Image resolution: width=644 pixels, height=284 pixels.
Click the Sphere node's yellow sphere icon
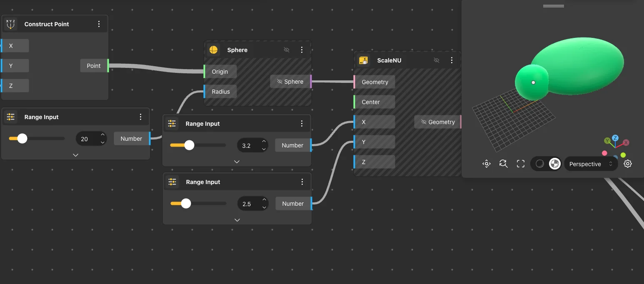214,50
